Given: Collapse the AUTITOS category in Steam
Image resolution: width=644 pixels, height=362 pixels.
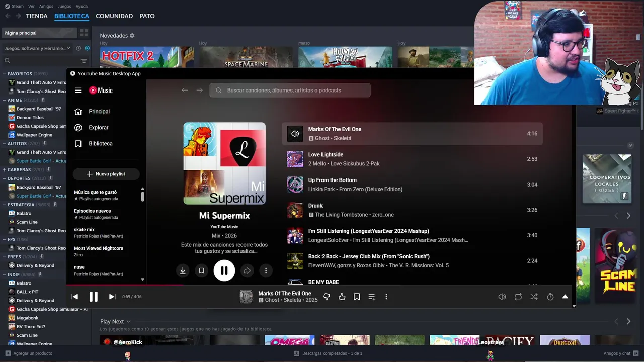Looking at the screenshot, I should (5, 143).
